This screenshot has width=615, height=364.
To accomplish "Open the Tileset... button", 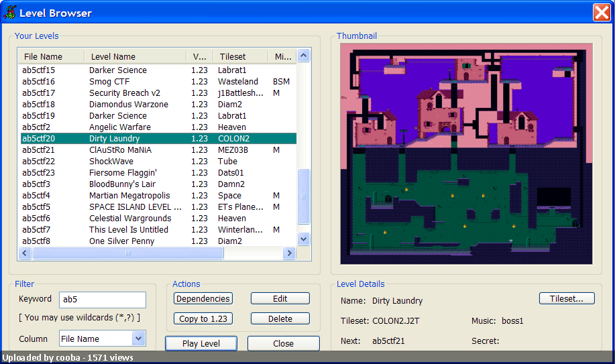I will click(x=567, y=298).
